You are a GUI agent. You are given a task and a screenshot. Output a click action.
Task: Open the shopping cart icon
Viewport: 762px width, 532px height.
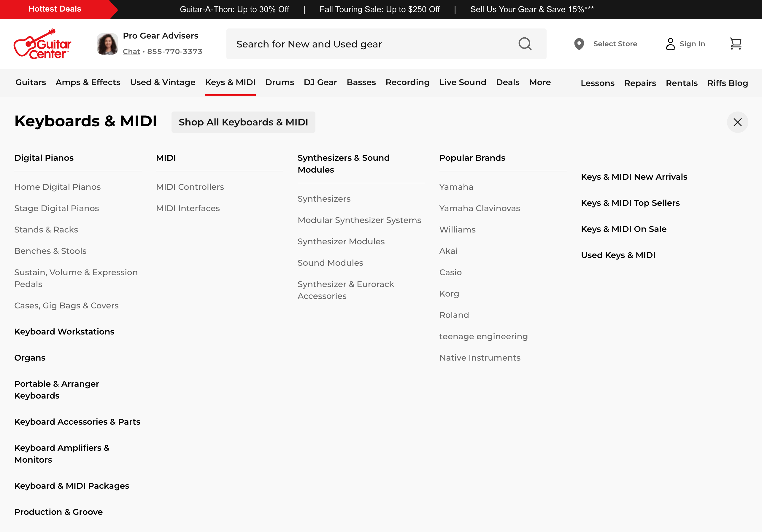pos(736,44)
